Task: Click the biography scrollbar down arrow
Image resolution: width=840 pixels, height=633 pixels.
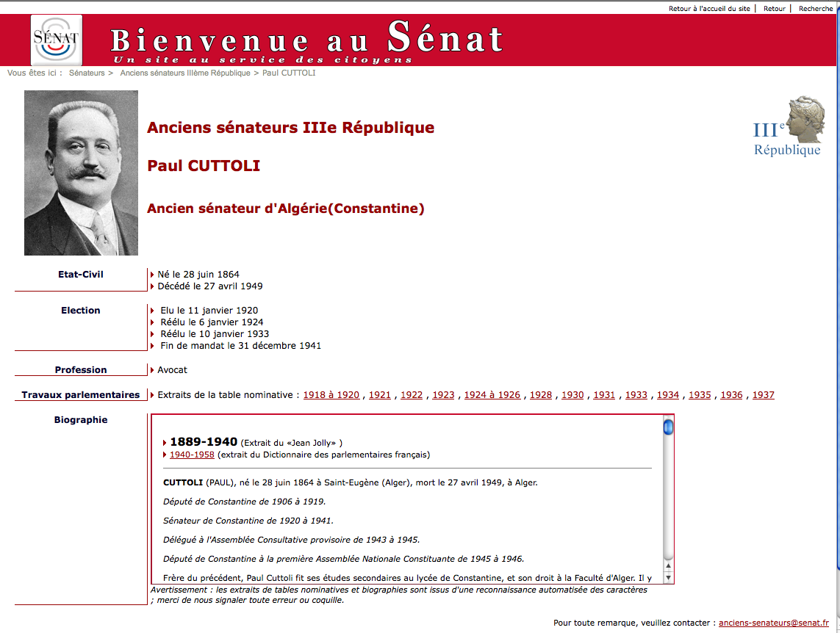Action: pos(668,578)
